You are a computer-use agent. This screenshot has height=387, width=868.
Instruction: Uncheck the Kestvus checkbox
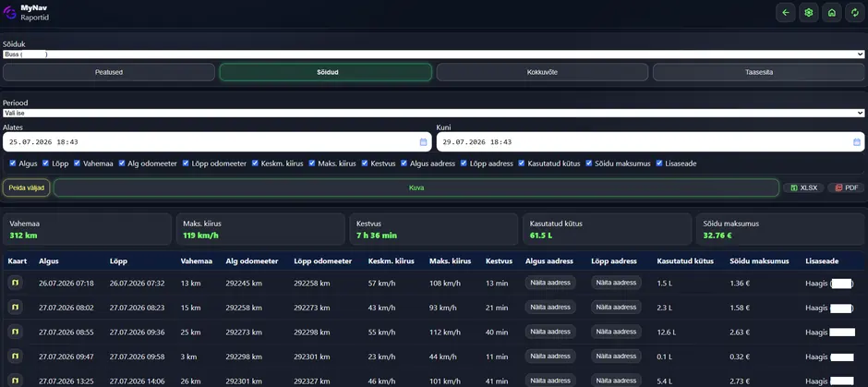point(365,163)
